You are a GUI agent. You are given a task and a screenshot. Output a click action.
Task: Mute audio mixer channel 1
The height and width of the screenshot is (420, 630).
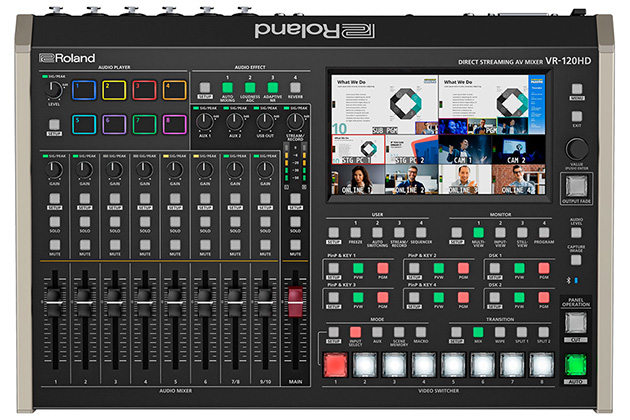[x=56, y=244]
